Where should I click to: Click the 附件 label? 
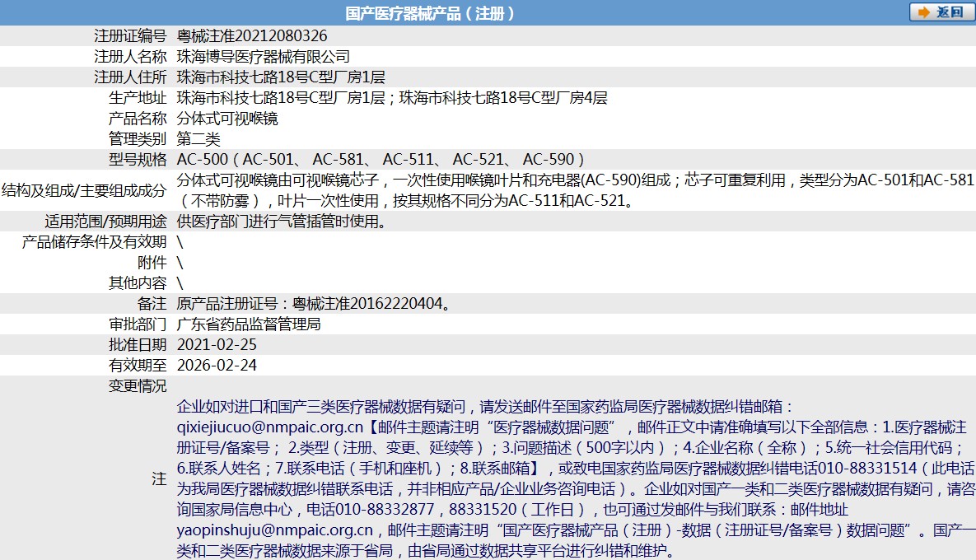tap(152, 263)
